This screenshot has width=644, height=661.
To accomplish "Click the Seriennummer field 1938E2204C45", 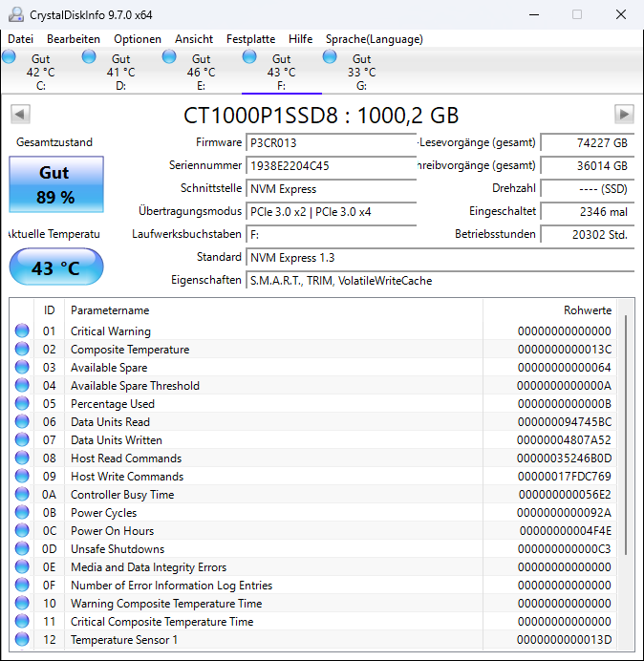I will pyautogui.click(x=331, y=165).
